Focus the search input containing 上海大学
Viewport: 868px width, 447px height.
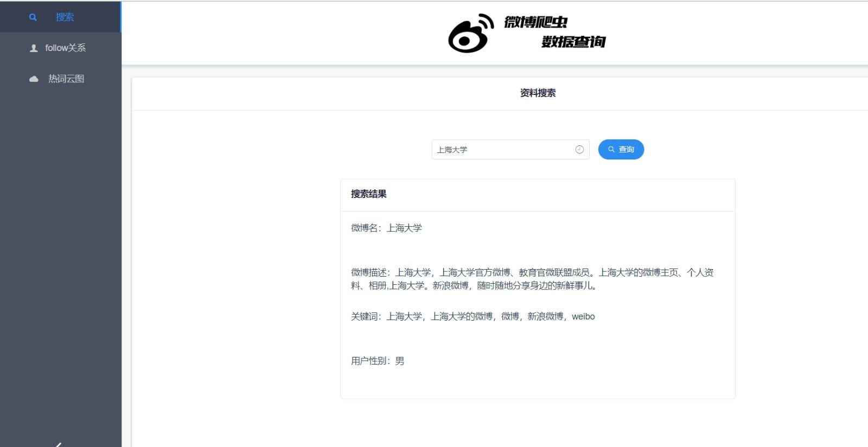(x=510, y=150)
